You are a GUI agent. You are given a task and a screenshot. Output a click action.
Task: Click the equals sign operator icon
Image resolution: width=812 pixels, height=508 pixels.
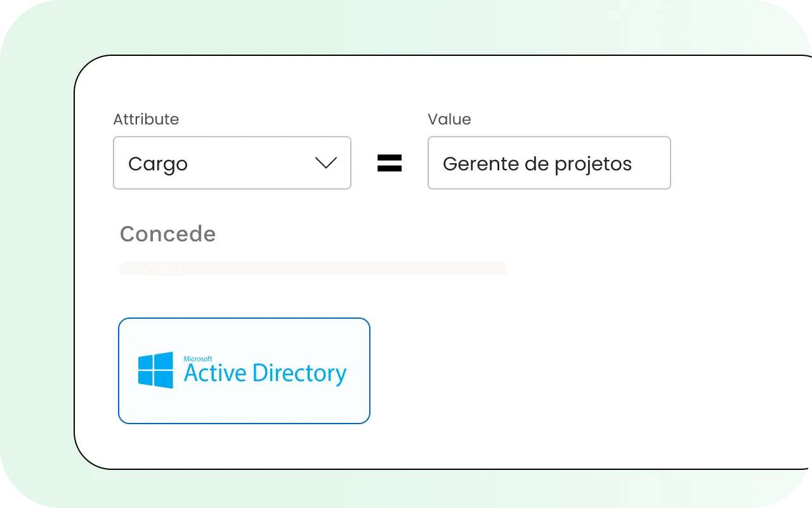point(390,163)
